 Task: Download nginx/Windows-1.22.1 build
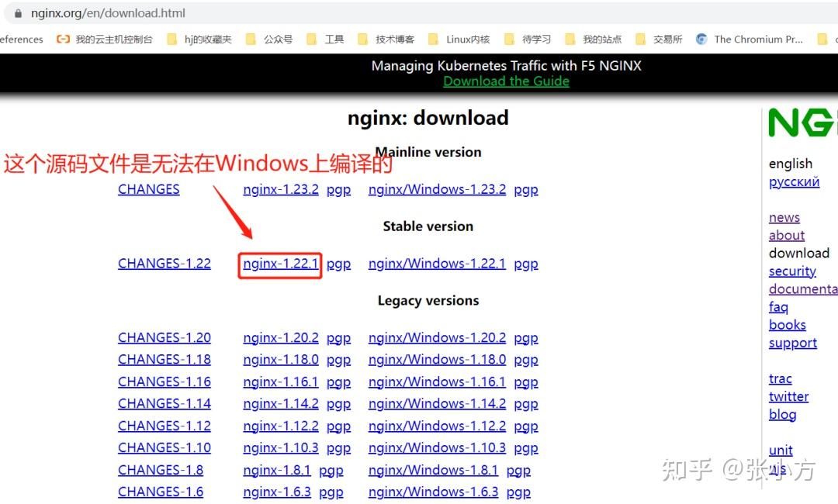tap(437, 264)
